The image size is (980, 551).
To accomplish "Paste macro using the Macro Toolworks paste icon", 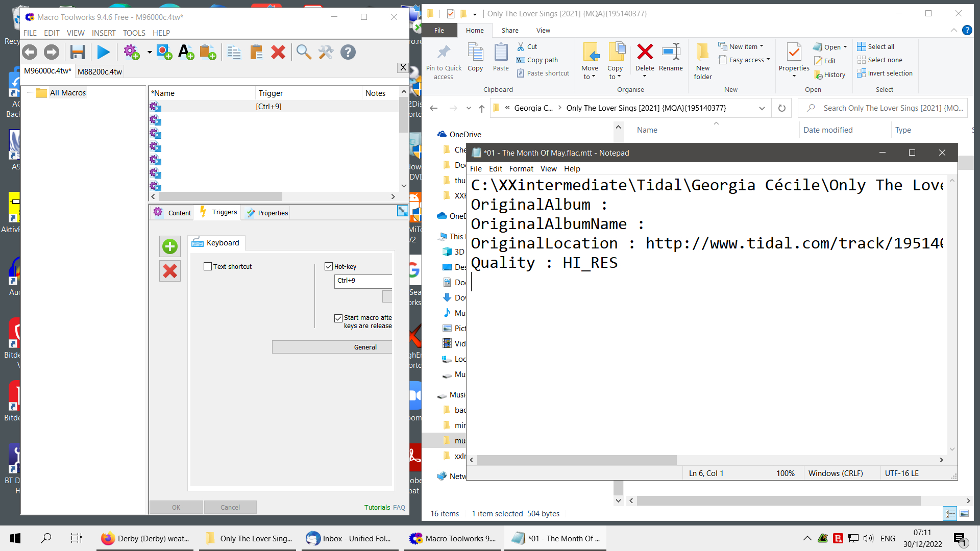I will [x=256, y=52].
